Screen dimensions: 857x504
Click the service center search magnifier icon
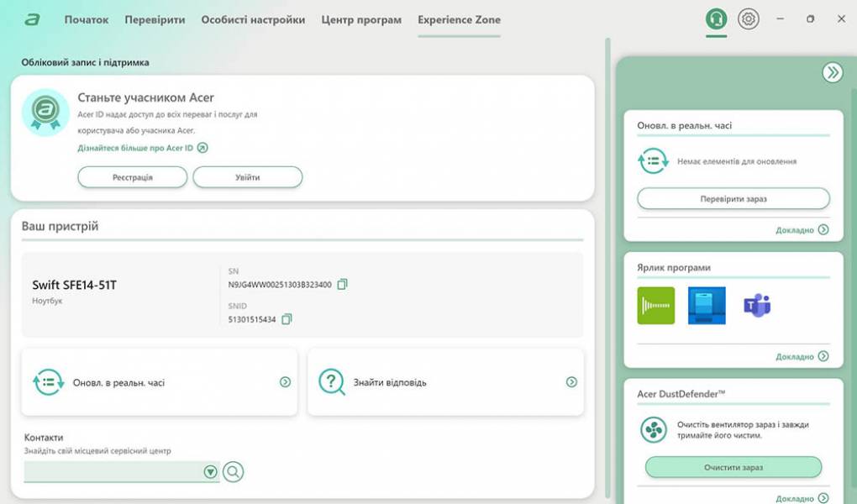(x=233, y=472)
